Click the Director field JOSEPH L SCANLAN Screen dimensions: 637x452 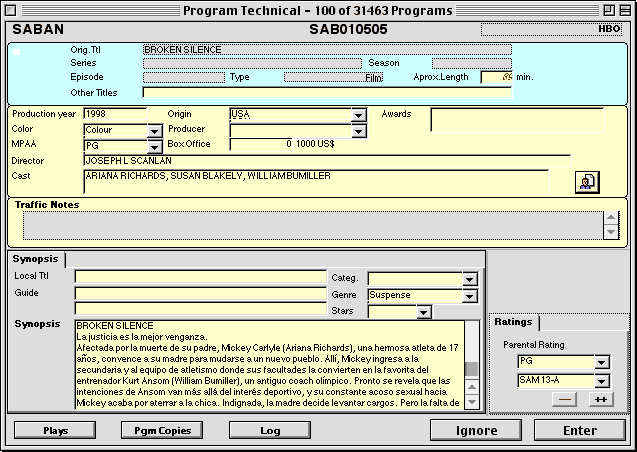[327, 161]
